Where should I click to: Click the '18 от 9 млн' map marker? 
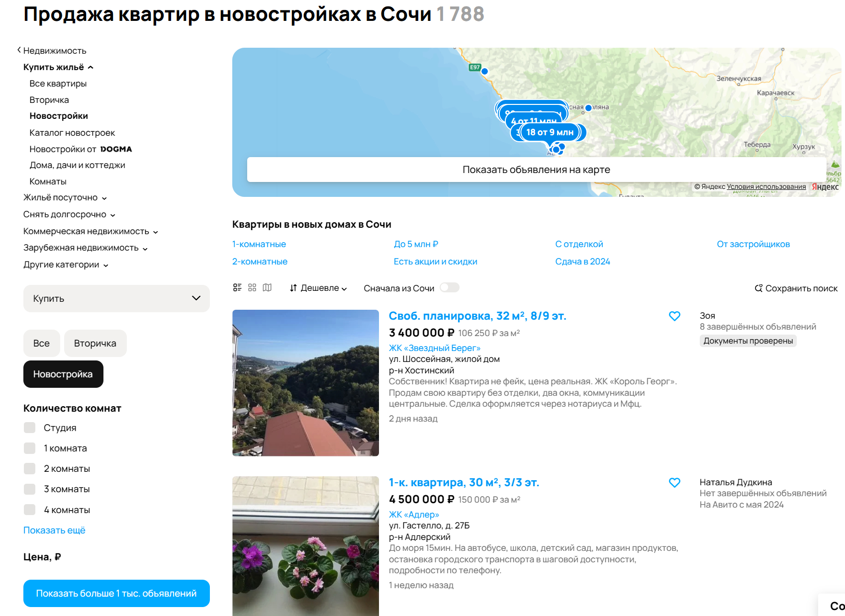(x=550, y=132)
